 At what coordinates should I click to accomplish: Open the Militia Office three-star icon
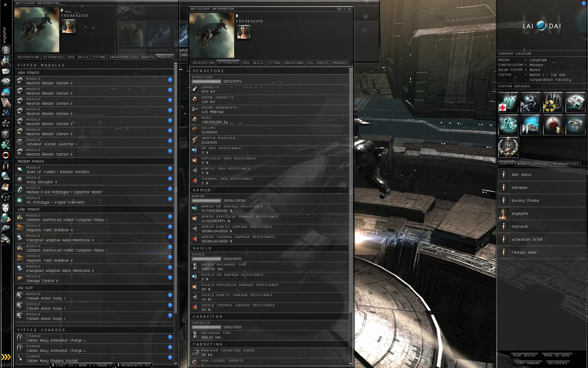coord(508,147)
